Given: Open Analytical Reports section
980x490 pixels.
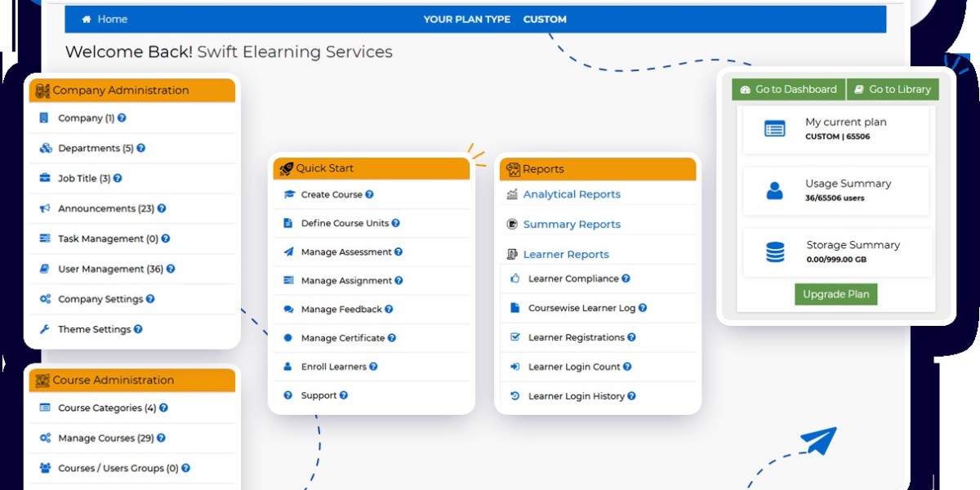Looking at the screenshot, I should tap(572, 194).
